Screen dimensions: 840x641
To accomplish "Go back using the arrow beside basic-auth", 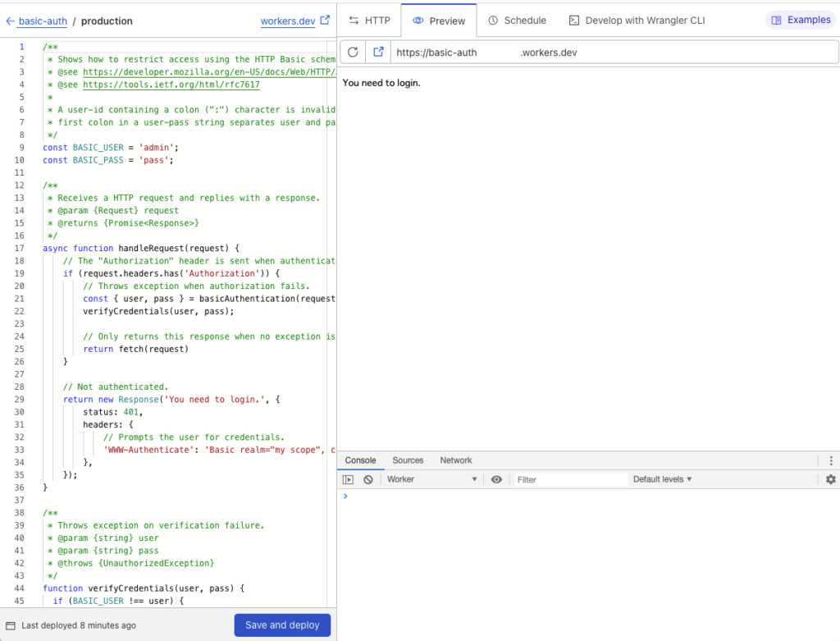I will click(x=10, y=21).
